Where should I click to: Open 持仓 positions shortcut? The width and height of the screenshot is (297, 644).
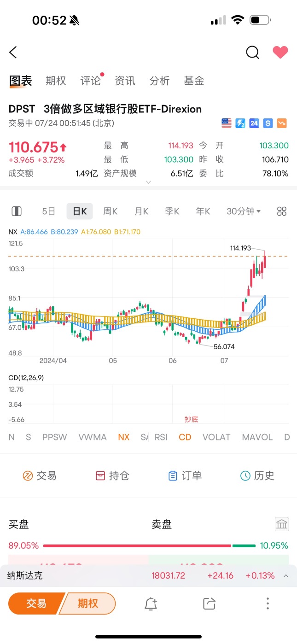(113, 476)
